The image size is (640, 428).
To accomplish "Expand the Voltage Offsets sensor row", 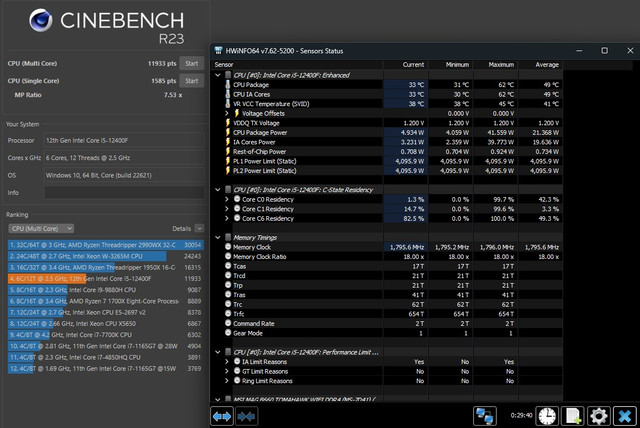I will [x=227, y=113].
